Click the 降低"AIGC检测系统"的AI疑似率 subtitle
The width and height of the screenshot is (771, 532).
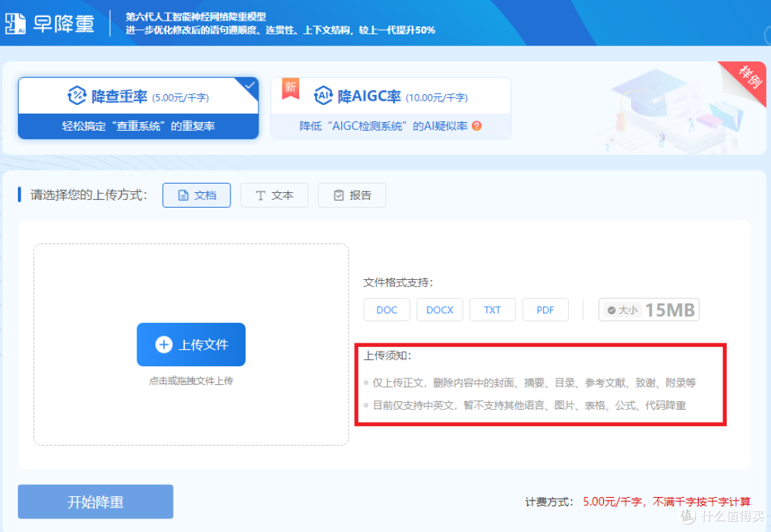point(383,126)
